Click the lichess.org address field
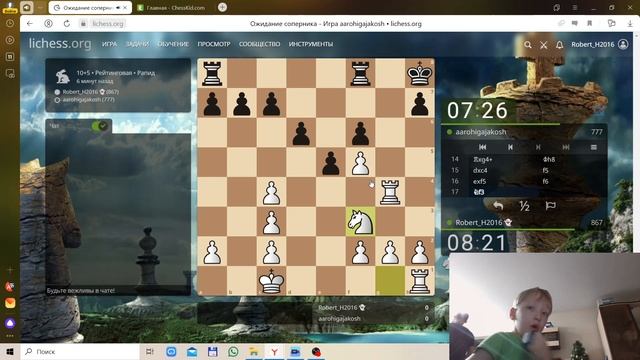The height and width of the screenshot is (360, 640). point(108,24)
